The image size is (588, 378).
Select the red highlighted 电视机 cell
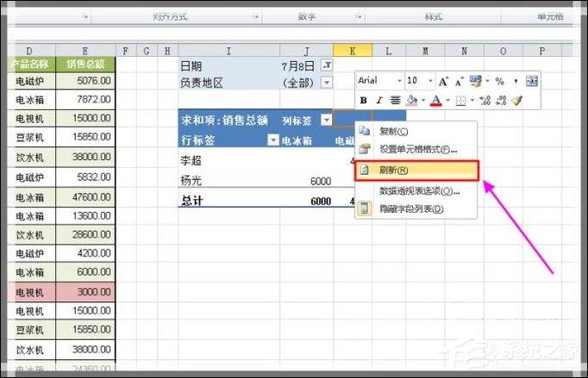pyautogui.click(x=31, y=292)
